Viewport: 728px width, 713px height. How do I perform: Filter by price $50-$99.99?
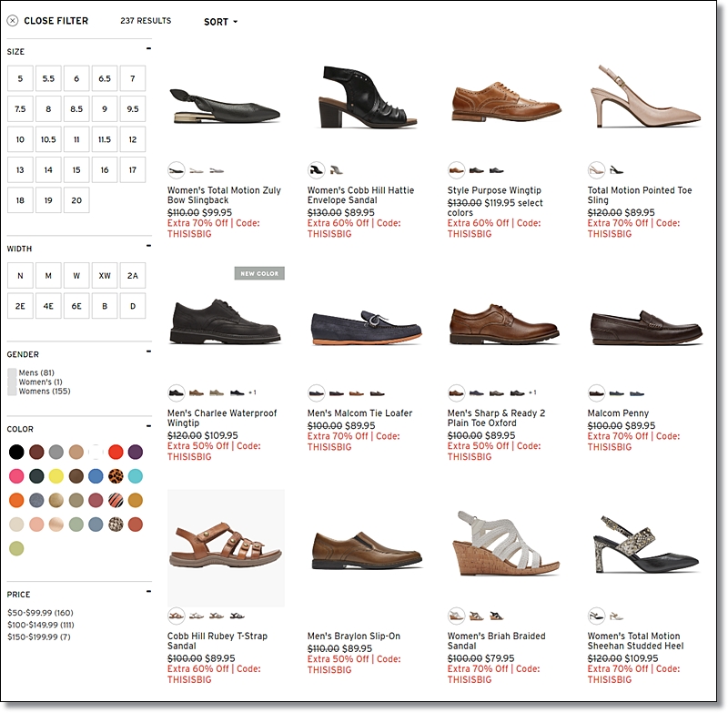pyautogui.click(x=40, y=613)
